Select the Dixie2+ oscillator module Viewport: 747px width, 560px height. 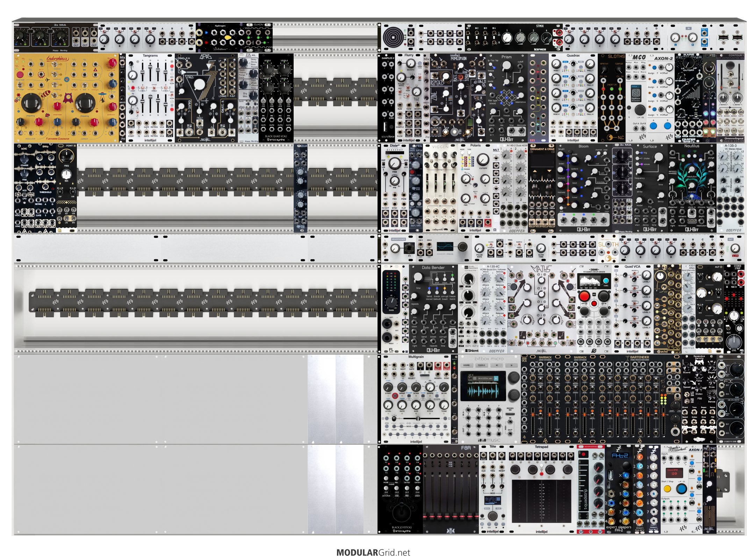395,188
